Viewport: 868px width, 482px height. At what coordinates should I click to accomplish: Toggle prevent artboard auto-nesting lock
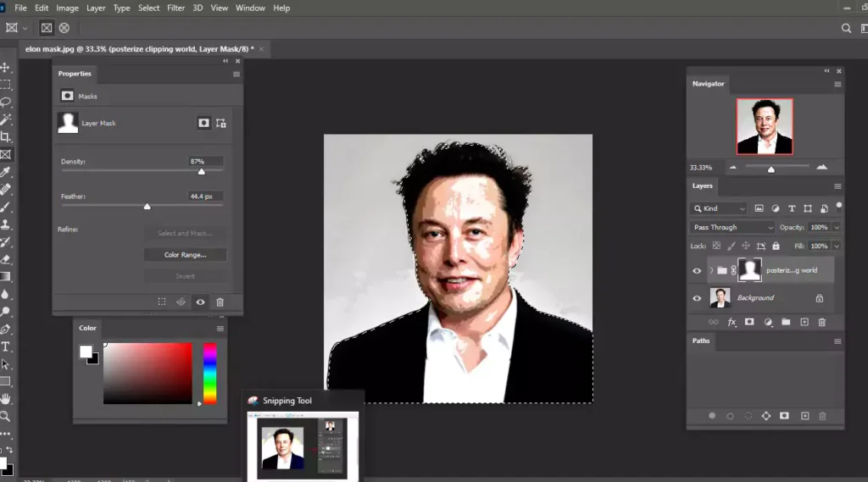[761, 246]
